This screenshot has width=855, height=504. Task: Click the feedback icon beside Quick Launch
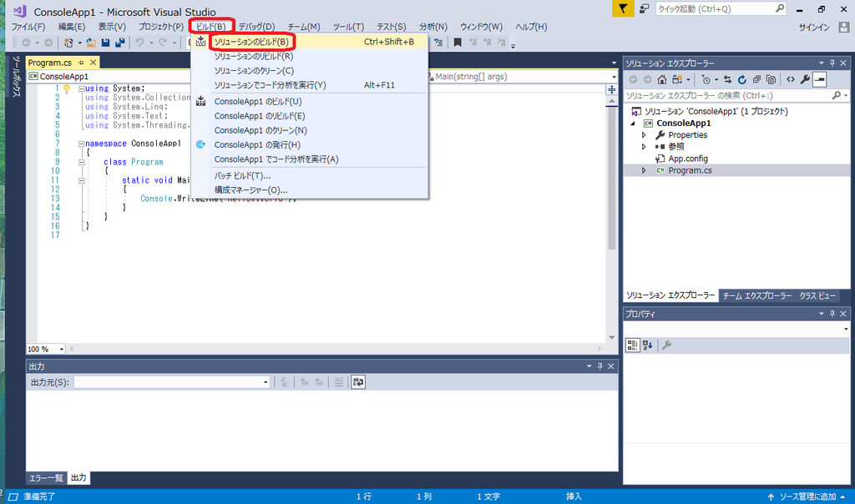(645, 8)
